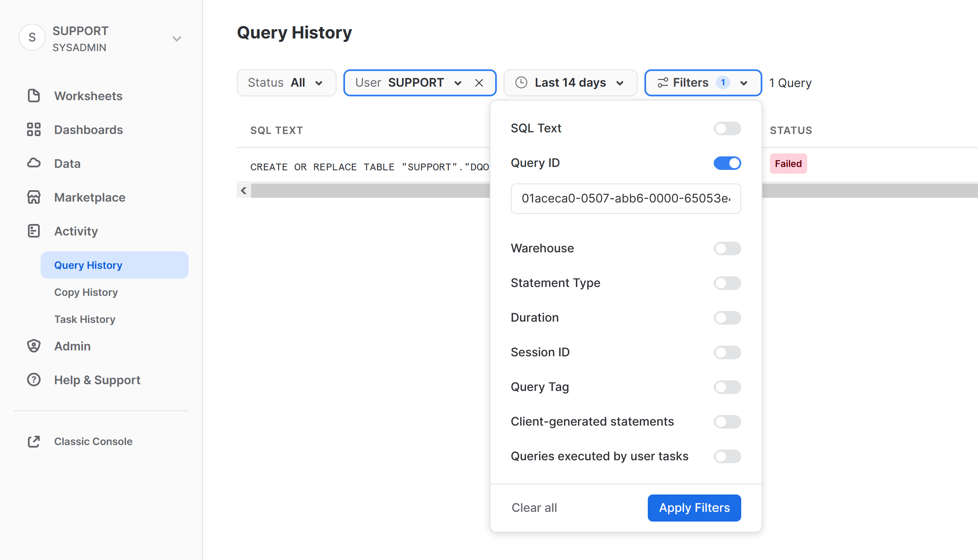
Task: Open the Status All dropdown
Action: (x=286, y=83)
